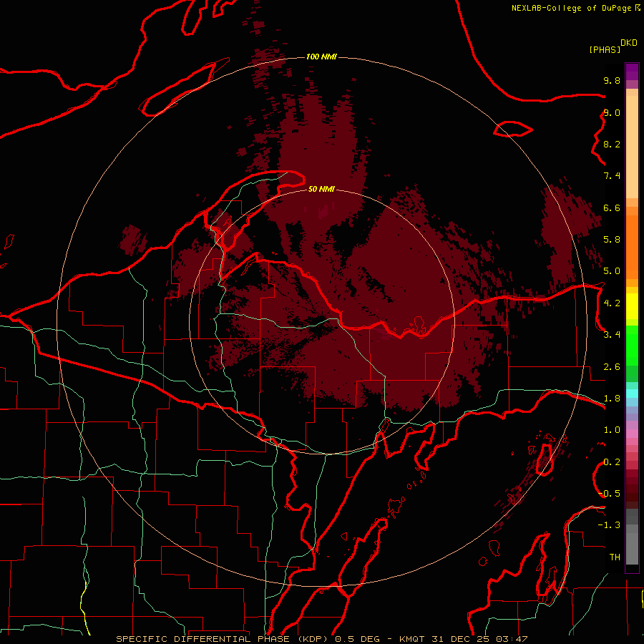Viewport: 644px width, 644px height.
Task: Click the 1.8 scale value
Action: pos(612,399)
